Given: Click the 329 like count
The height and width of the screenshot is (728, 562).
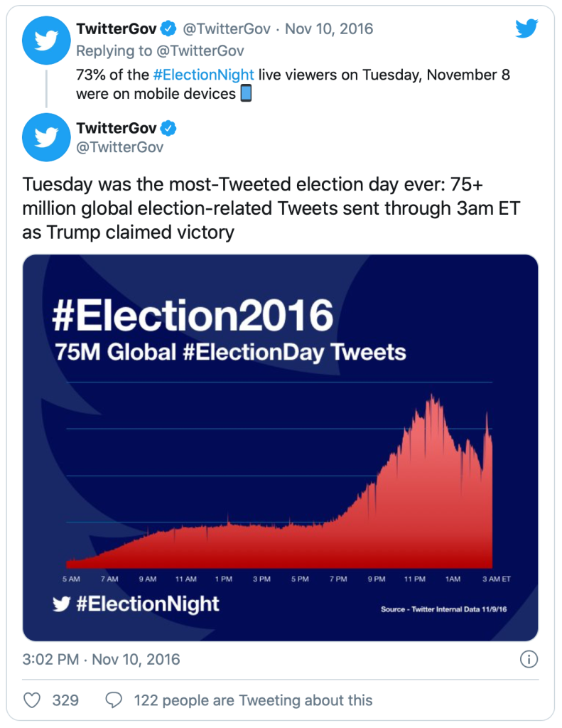Looking at the screenshot, I should point(64,700).
